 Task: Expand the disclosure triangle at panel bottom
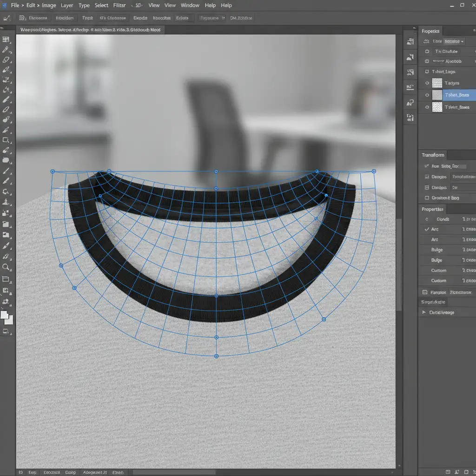pos(423,312)
